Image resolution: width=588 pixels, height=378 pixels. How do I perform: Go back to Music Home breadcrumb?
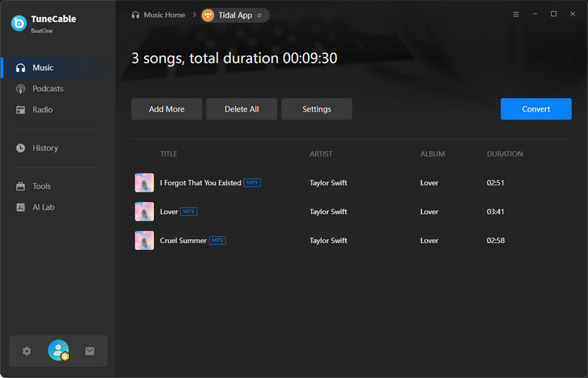pos(164,15)
